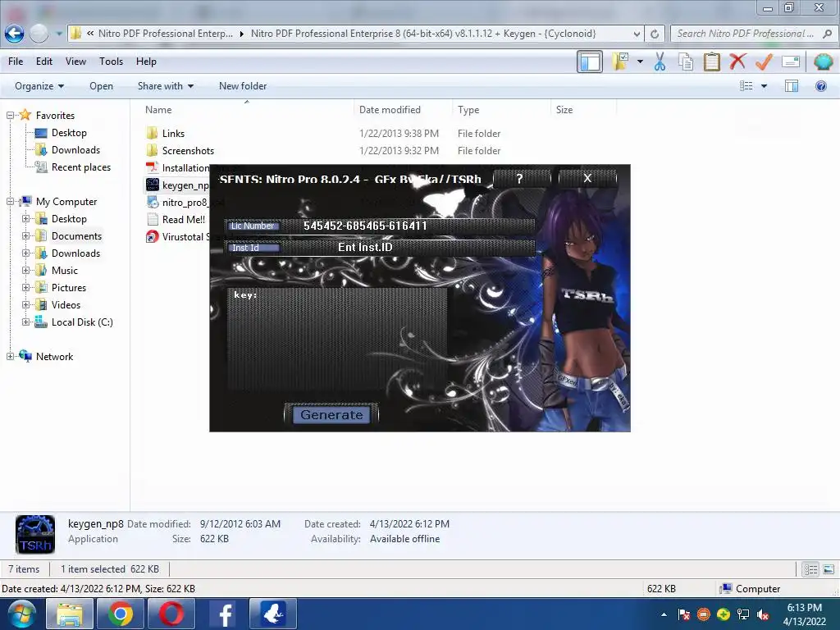This screenshot has height=630, width=840.
Task: Sort by the Name column header
Action: (158, 109)
